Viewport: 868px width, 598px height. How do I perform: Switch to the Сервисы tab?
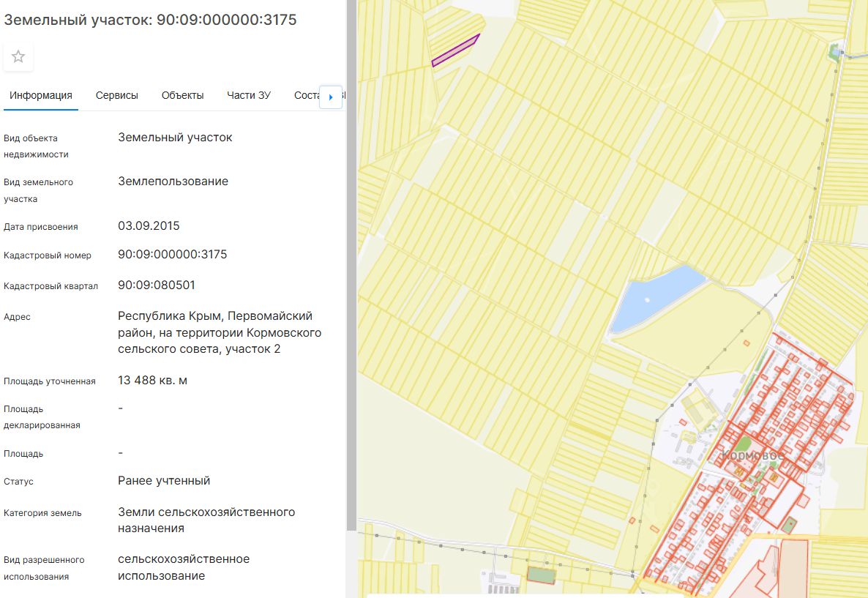[117, 95]
